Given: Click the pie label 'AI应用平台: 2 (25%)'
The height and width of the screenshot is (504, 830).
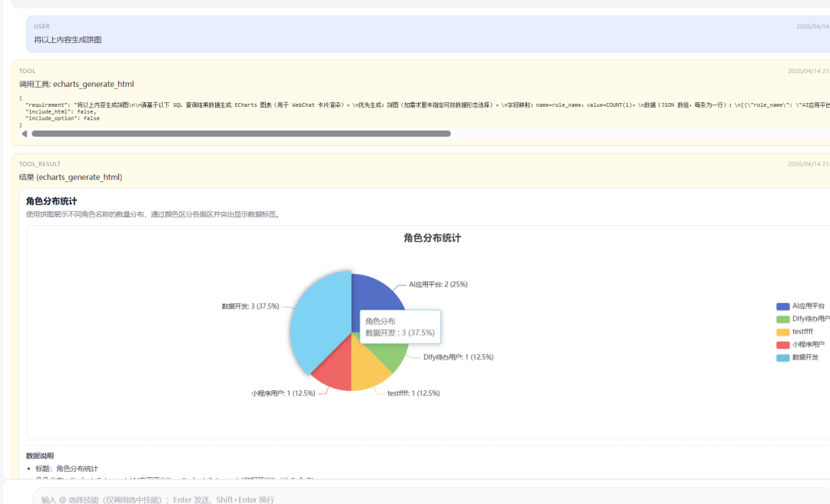Looking at the screenshot, I should [x=438, y=284].
